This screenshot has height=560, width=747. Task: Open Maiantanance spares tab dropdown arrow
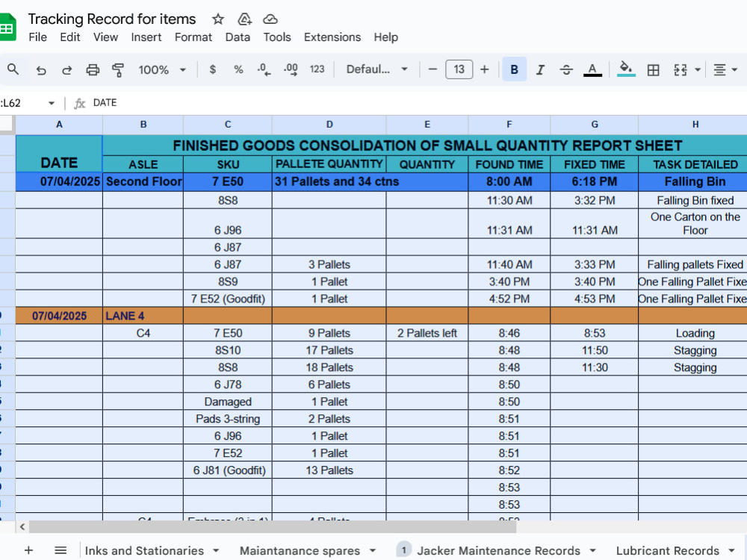(372, 550)
